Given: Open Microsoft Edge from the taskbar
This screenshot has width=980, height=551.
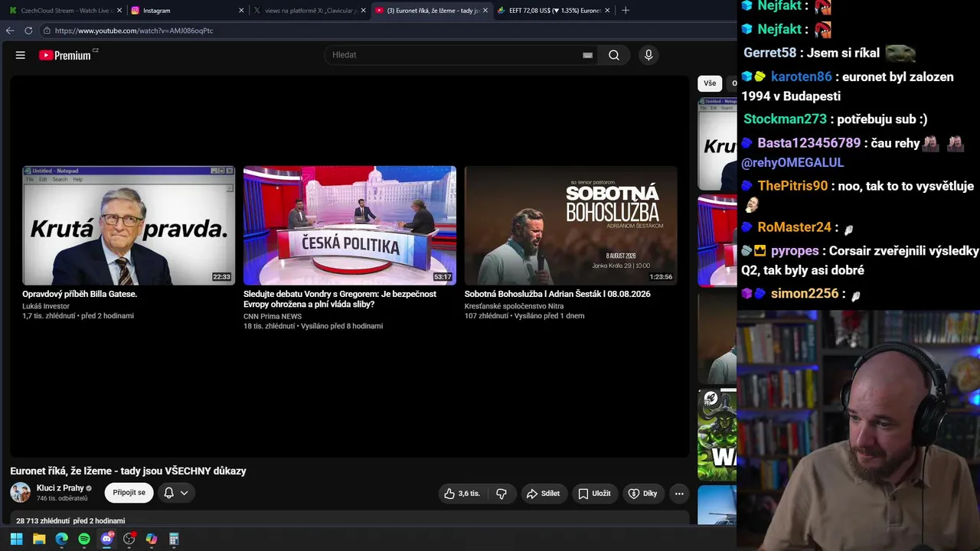Looking at the screenshot, I should [x=61, y=539].
